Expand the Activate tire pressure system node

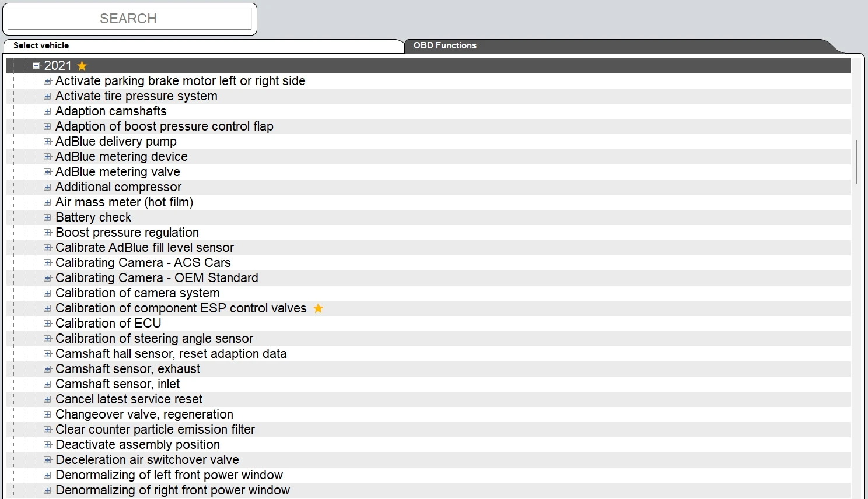pyautogui.click(x=47, y=96)
